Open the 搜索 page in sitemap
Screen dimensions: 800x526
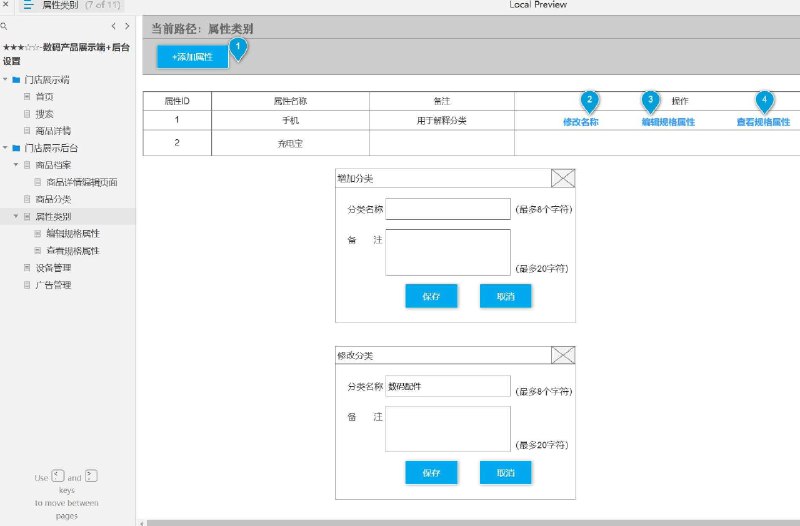(x=44, y=114)
